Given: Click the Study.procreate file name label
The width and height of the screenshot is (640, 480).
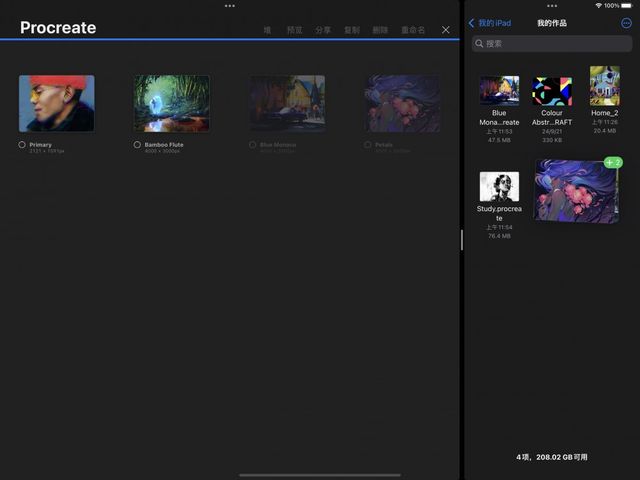Looking at the screenshot, I should coord(499,213).
